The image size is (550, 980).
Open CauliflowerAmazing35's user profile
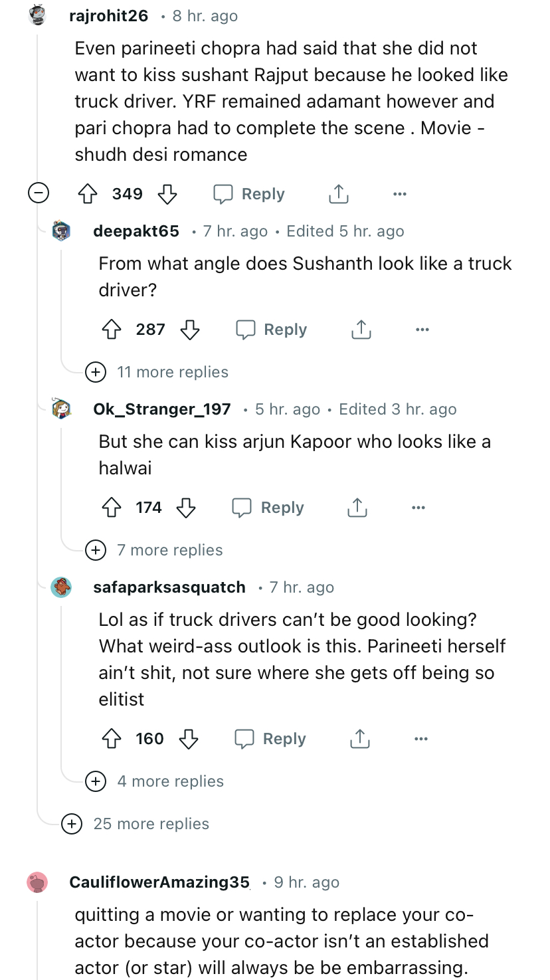click(x=159, y=882)
